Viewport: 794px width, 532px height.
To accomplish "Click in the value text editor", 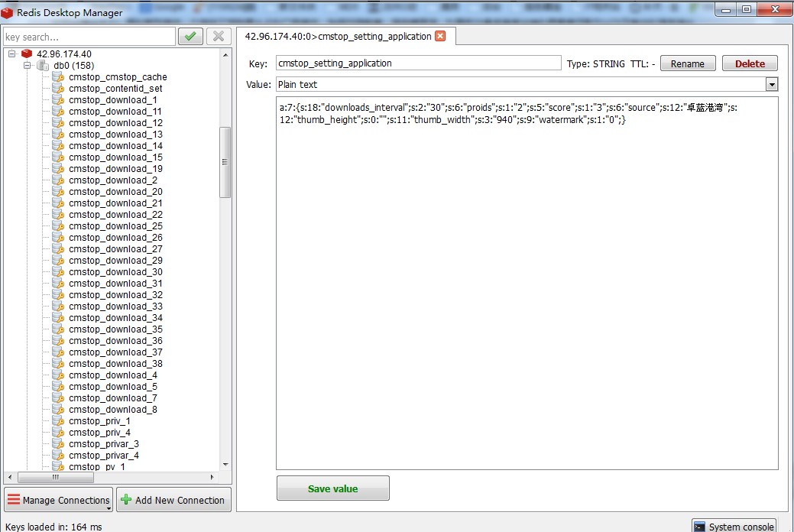I will [527, 284].
